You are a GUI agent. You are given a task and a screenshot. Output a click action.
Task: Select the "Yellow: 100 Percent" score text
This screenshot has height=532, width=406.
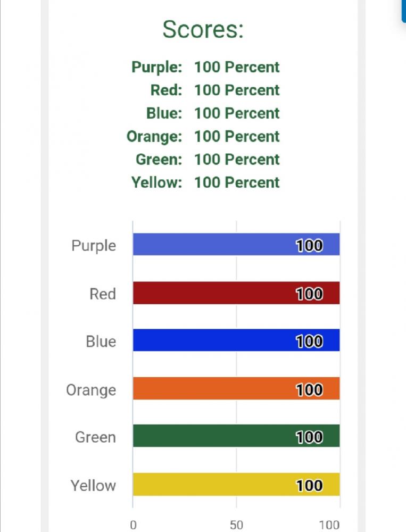pyautogui.click(x=205, y=182)
